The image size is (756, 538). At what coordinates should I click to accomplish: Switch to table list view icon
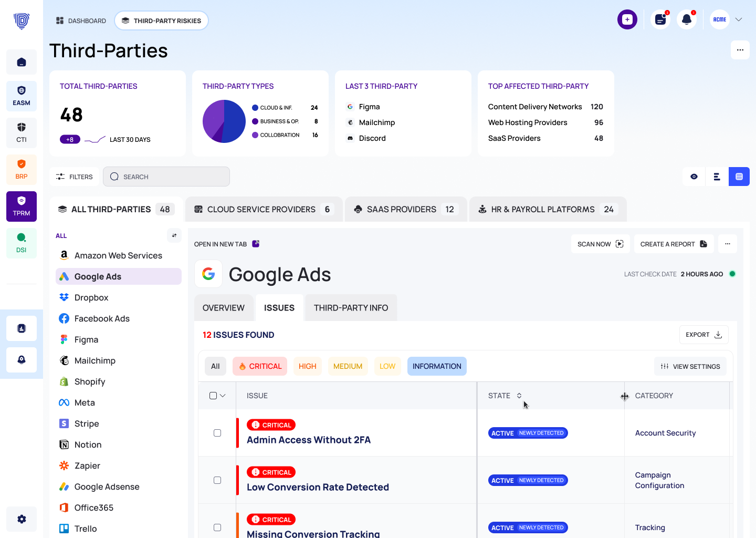[x=739, y=177]
